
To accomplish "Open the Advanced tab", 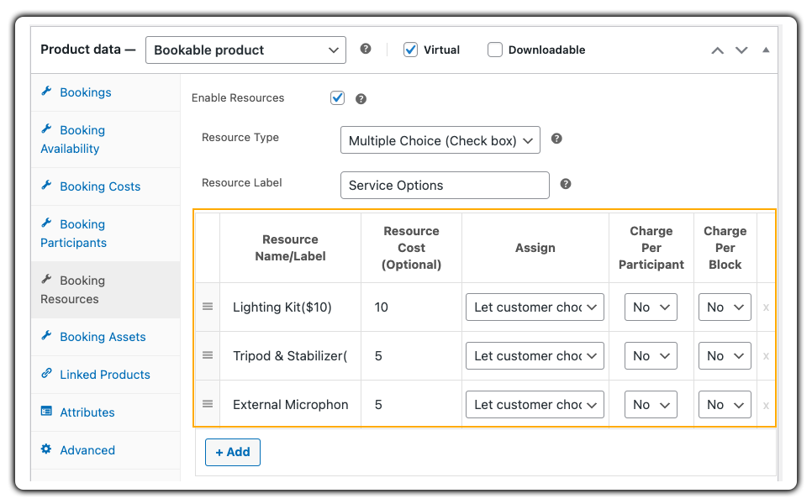I will coord(106,451).
